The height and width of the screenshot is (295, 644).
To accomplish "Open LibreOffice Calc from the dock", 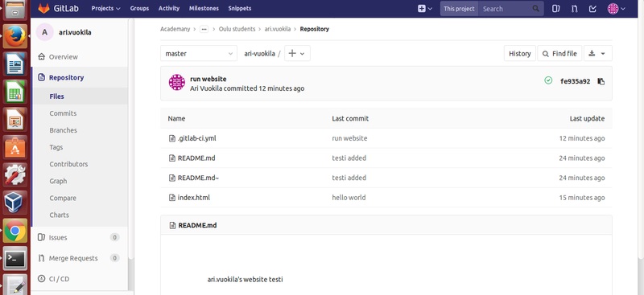I will [15, 92].
